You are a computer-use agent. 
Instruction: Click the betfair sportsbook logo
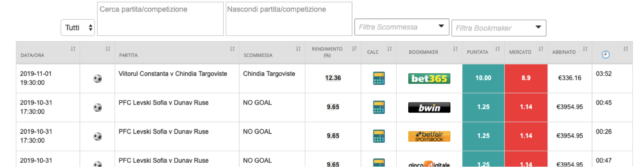point(429,136)
